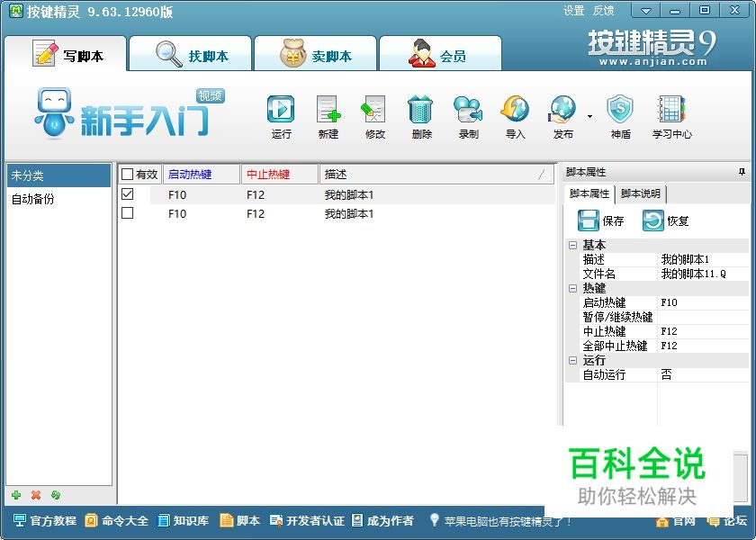Sort by 描述 column header

436,174
